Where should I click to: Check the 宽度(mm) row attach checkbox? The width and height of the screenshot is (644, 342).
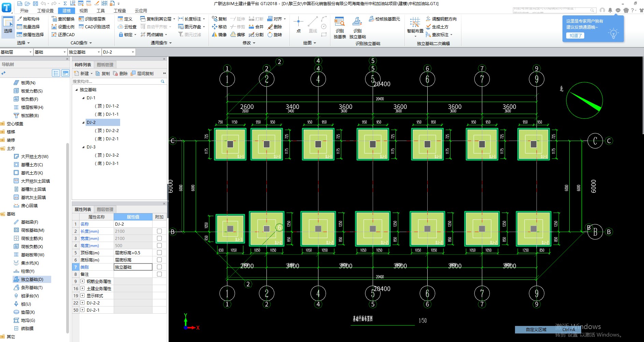click(x=159, y=238)
